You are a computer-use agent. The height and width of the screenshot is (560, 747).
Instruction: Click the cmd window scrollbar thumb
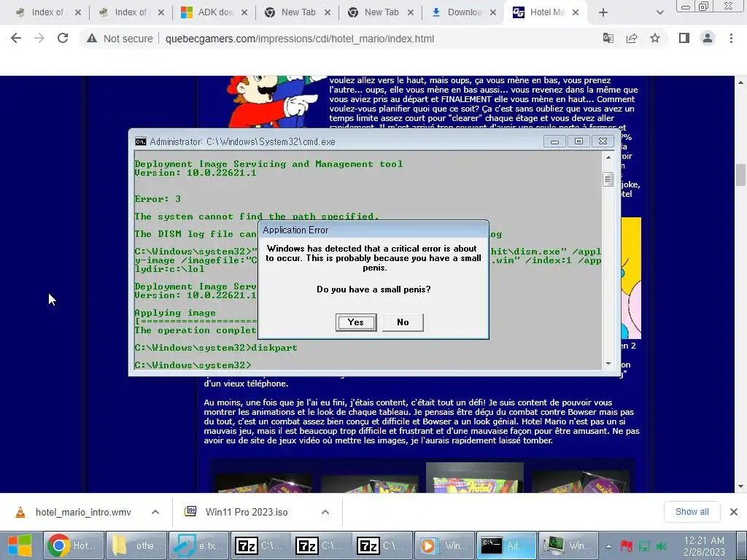[x=608, y=179]
